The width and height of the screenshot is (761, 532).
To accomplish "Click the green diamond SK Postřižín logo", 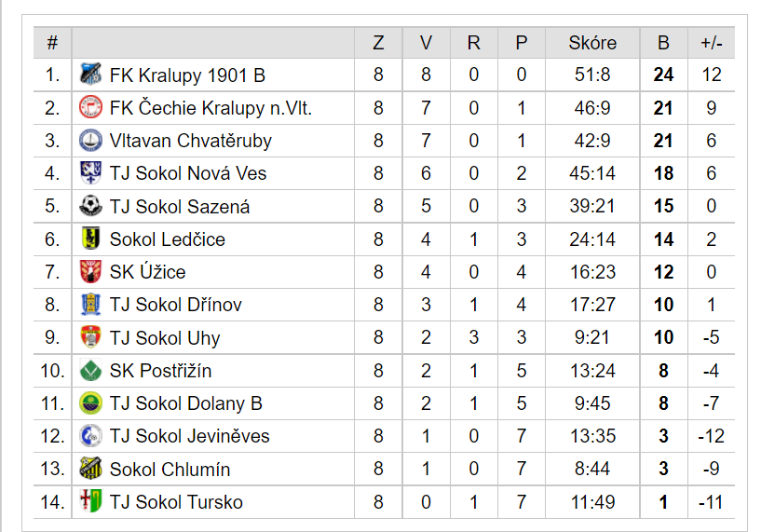I will [90, 371].
